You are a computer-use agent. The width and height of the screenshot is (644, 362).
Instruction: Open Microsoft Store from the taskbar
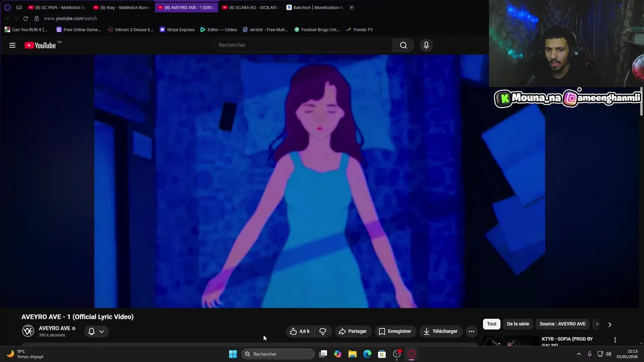(382, 354)
